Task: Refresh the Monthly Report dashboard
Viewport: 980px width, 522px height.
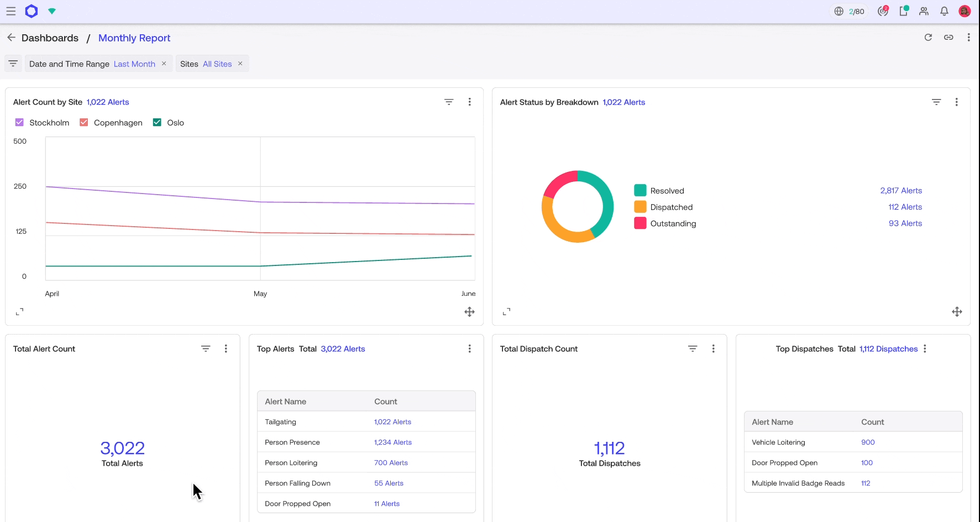Action: pyautogui.click(x=929, y=37)
